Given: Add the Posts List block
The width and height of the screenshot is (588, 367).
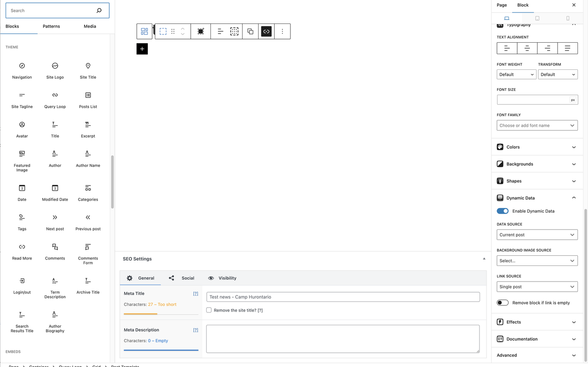Looking at the screenshot, I should pyautogui.click(x=88, y=100).
